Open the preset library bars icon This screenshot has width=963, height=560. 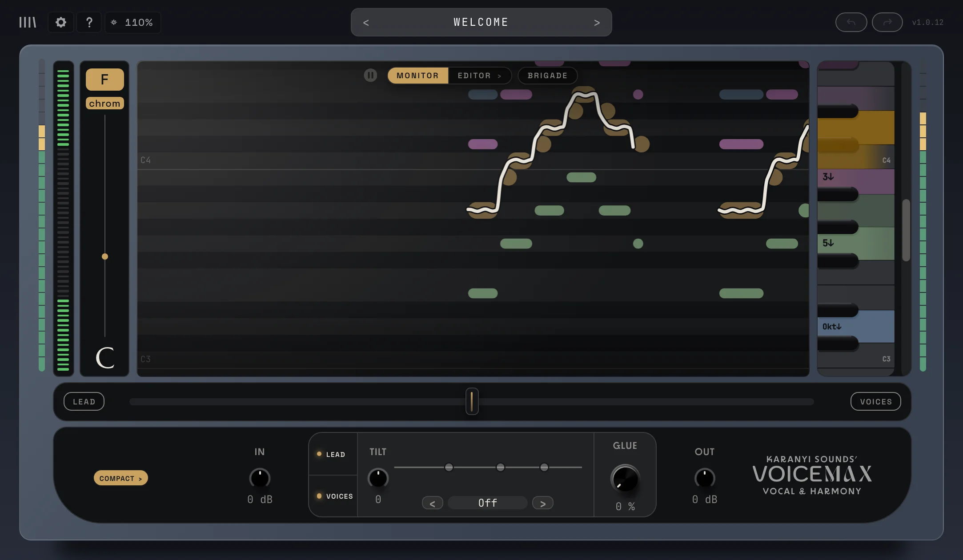tap(28, 22)
